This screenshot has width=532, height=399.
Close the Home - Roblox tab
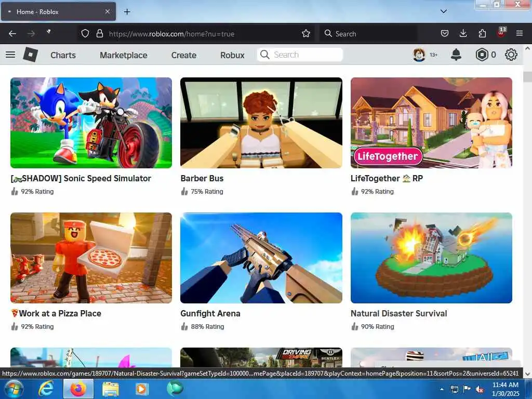(107, 11)
